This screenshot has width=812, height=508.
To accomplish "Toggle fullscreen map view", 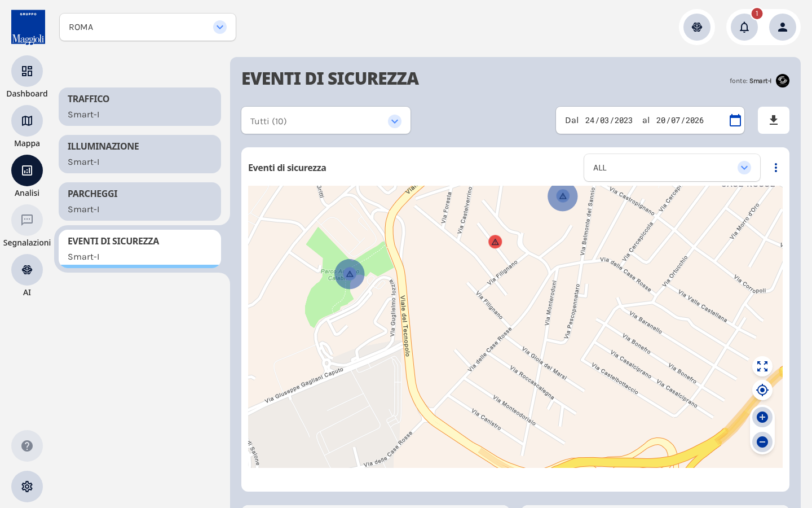I will tap(762, 366).
